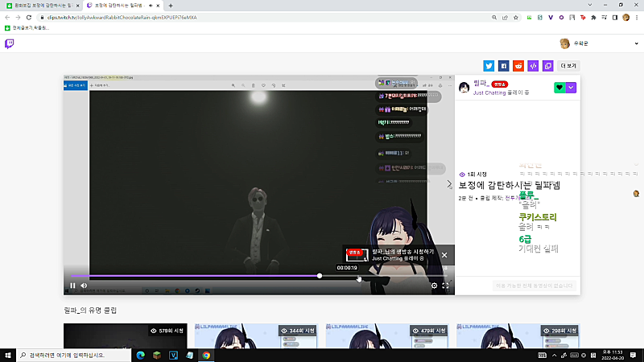
Task: Share clip on Twitter
Action: [489, 66]
